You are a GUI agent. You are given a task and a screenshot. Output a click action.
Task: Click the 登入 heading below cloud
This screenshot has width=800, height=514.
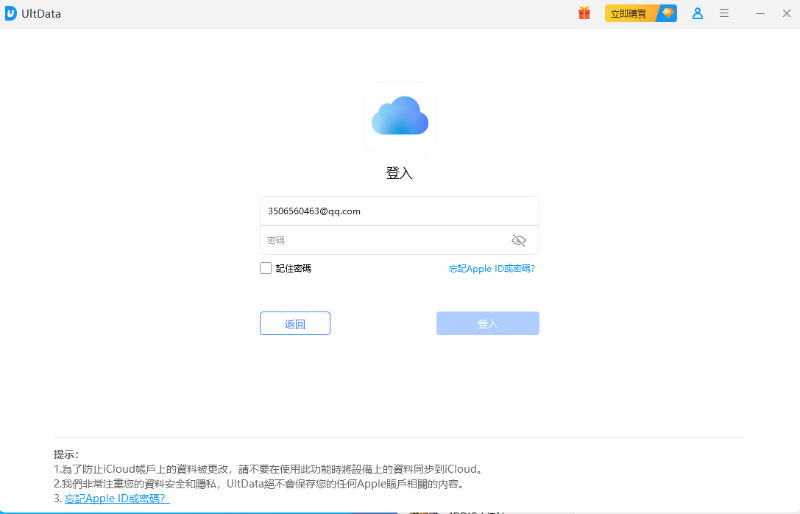click(x=399, y=173)
